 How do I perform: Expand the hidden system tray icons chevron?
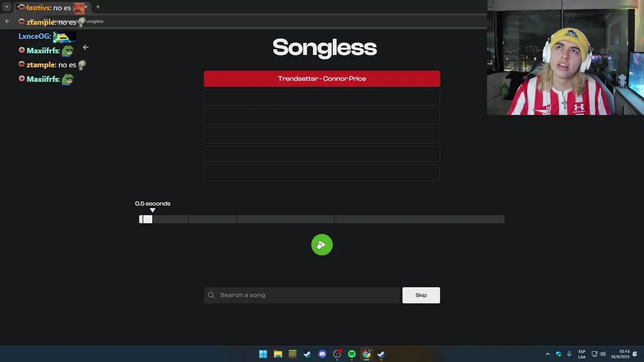click(x=547, y=354)
